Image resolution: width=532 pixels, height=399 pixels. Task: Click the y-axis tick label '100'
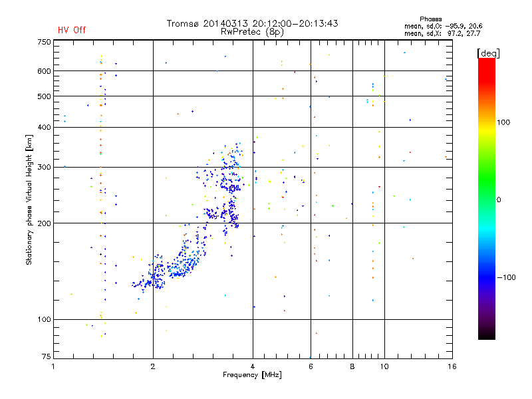(44, 319)
